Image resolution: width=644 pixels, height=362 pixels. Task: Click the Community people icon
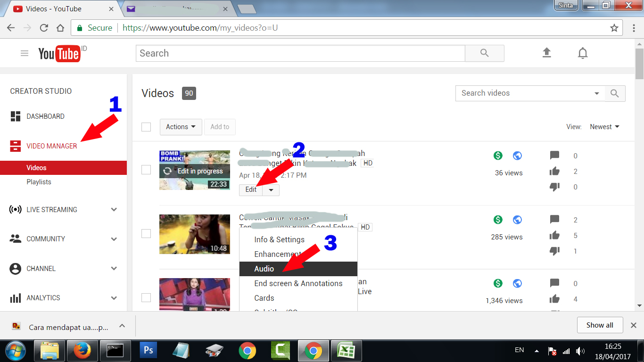click(x=16, y=239)
